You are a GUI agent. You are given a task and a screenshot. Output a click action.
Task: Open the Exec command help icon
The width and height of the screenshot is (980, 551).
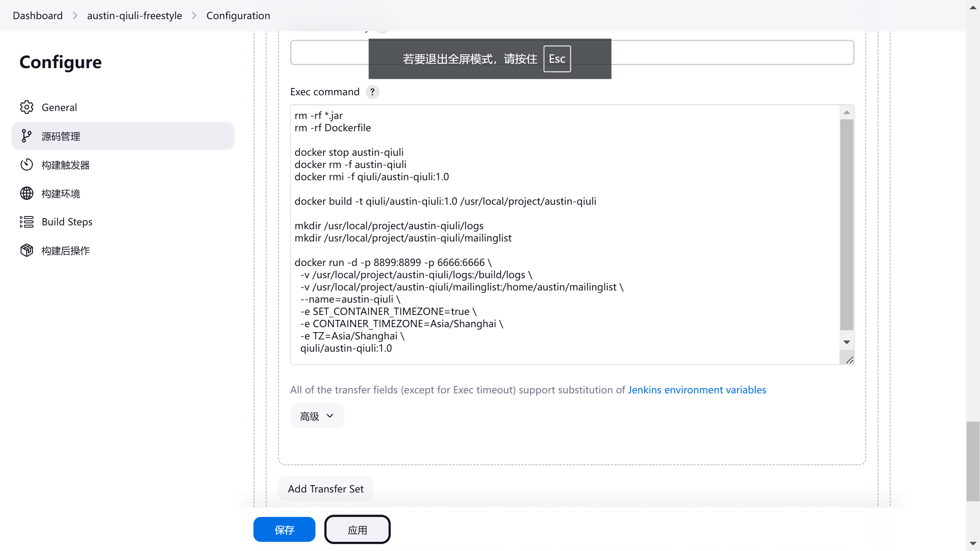[x=372, y=92]
